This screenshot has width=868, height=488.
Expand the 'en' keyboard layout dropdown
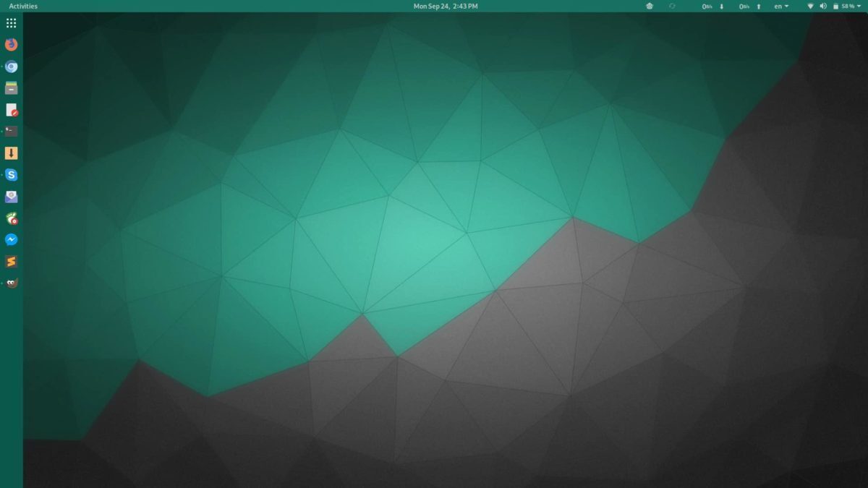click(x=781, y=6)
